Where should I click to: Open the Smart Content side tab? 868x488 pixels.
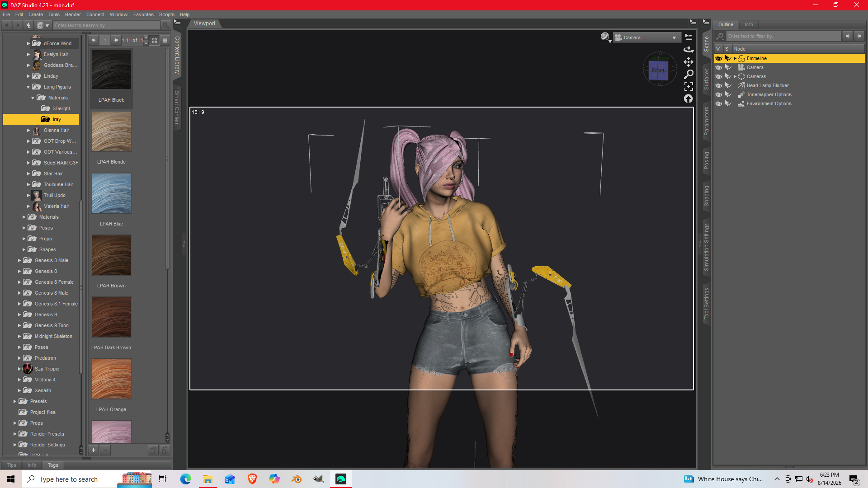[177, 108]
